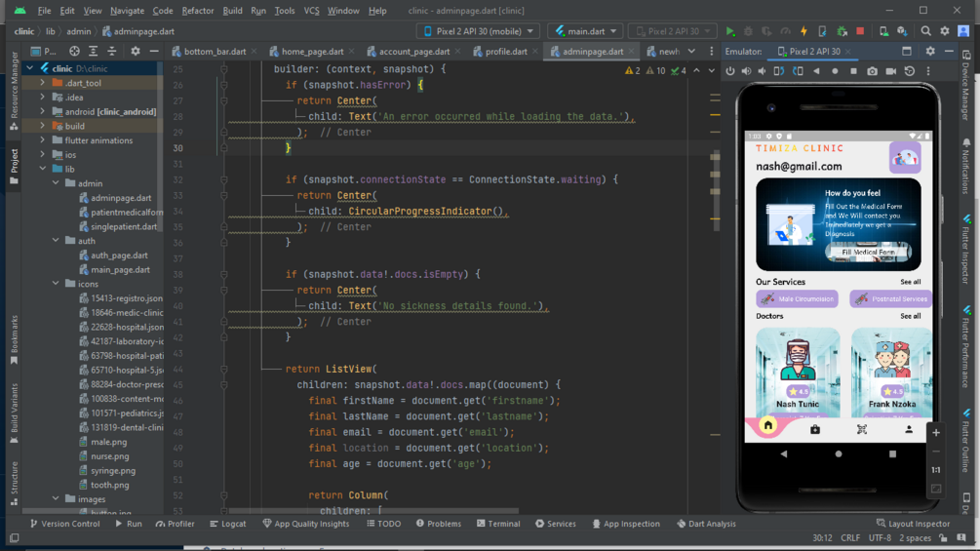Click emulator volume down icon
Image resolution: width=980 pixels, height=551 pixels.
pyautogui.click(x=762, y=71)
